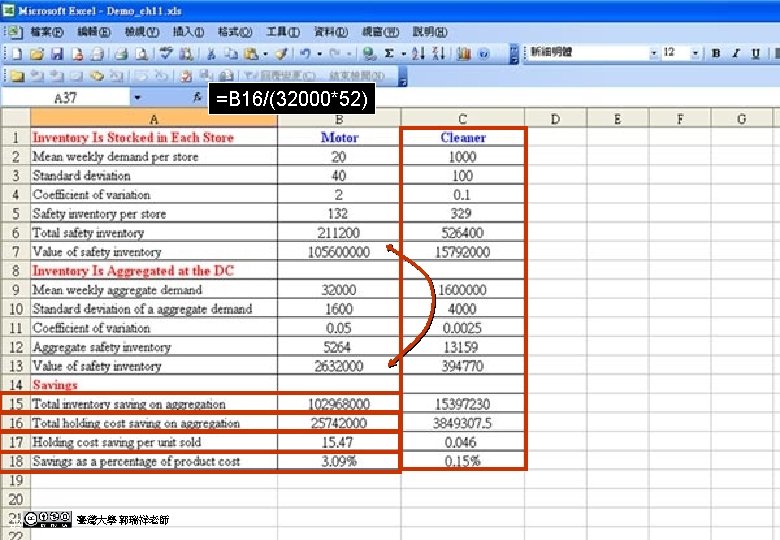Create a new blank workbook

pos(17,54)
